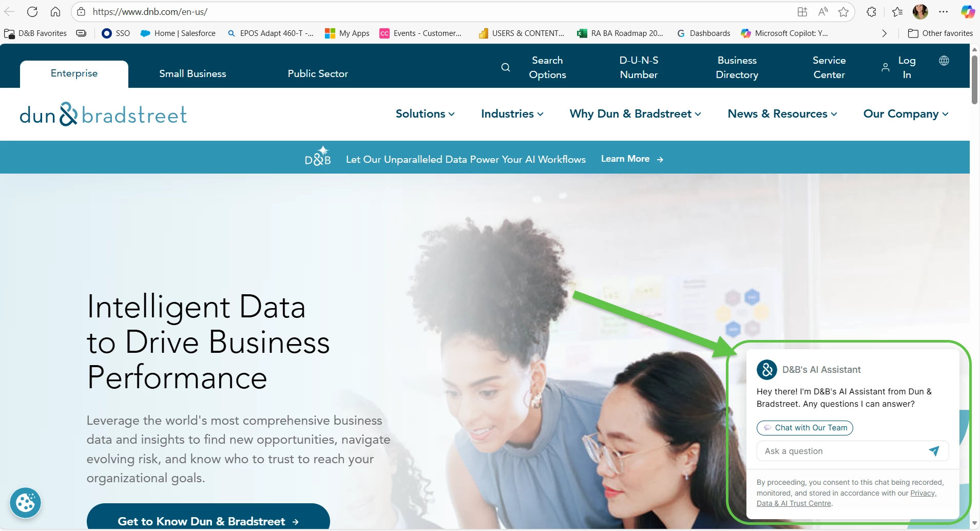
Task: Expand the Our Company menu
Action: click(906, 113)
